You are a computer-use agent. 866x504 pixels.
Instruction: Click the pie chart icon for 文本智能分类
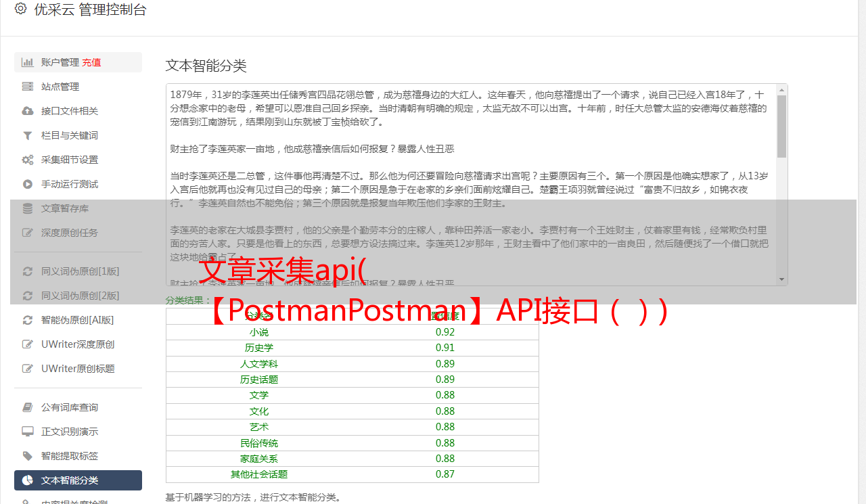coord(28,480)
